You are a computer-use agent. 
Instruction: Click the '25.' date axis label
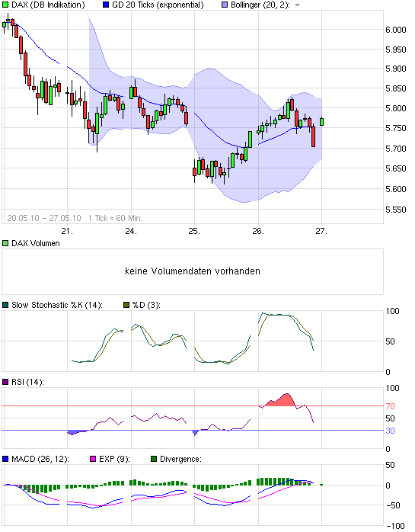click(x=194, y=232)
